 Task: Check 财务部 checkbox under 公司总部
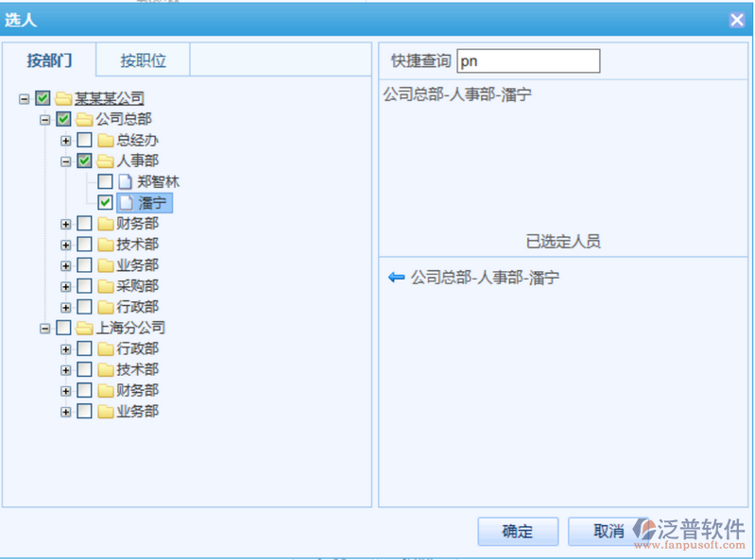[84, 223]
